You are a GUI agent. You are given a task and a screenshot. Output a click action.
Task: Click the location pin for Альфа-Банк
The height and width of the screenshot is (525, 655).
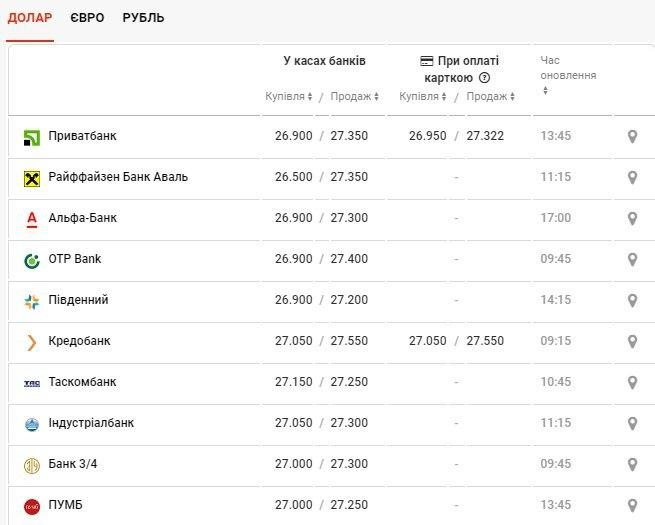coord(632,218)
